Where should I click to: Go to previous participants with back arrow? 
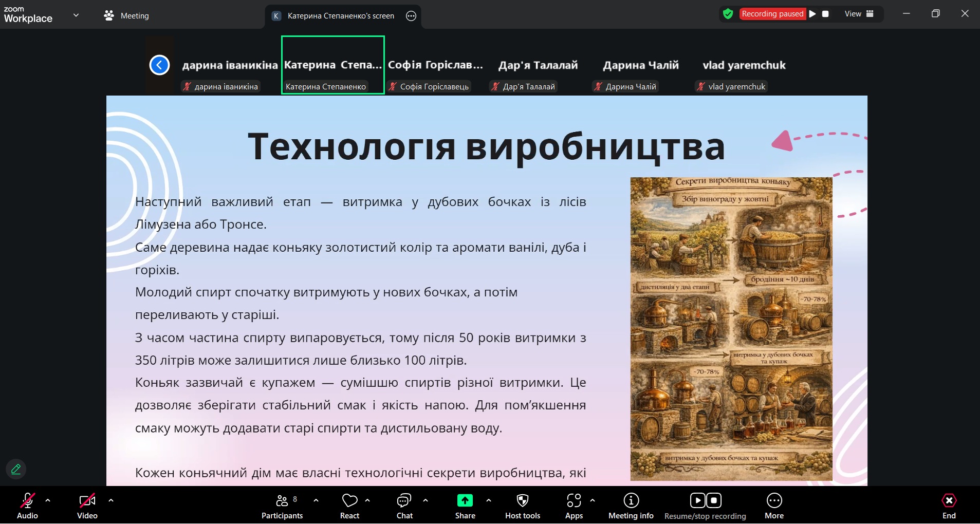tap(159, 65)
